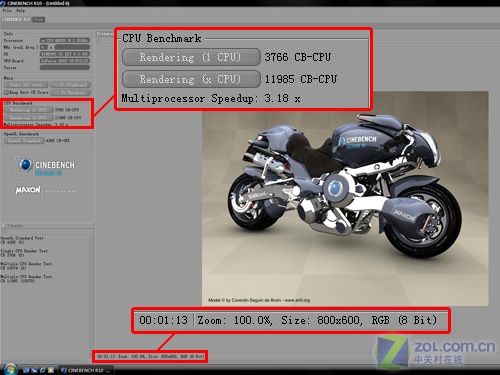Click the Processor info field
This screenshot has height=375, width=500.
(x=65, y=40)
